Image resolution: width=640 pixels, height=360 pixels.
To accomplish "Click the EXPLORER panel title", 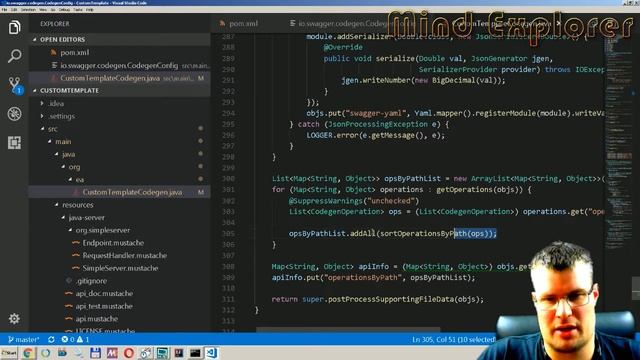I will coord(55,24).
